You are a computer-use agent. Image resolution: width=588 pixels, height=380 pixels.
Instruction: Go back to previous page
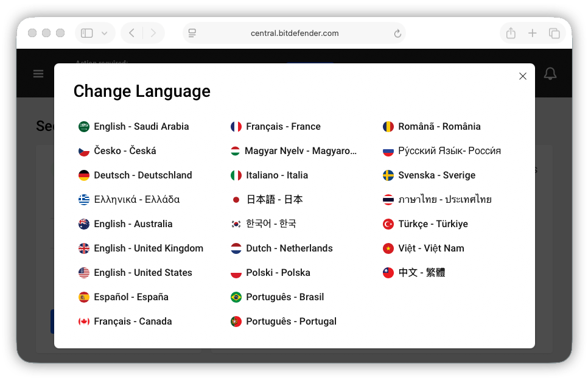coord(131,33)
